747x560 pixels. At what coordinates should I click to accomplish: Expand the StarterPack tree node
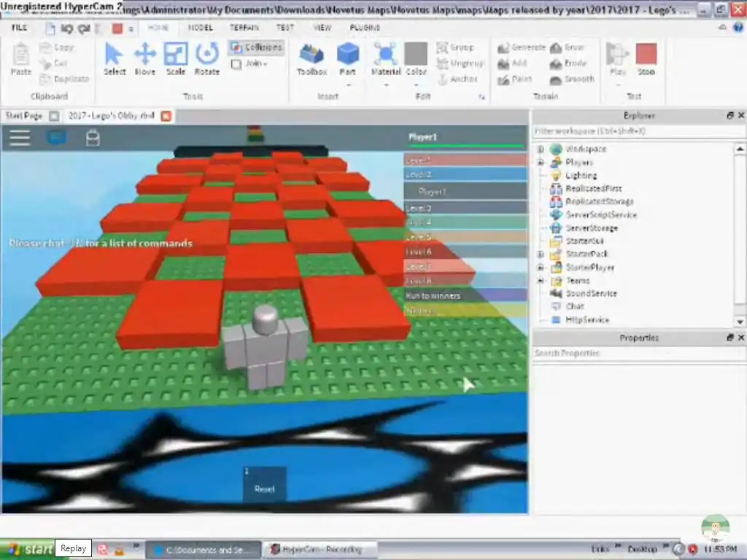pos(541,254)
